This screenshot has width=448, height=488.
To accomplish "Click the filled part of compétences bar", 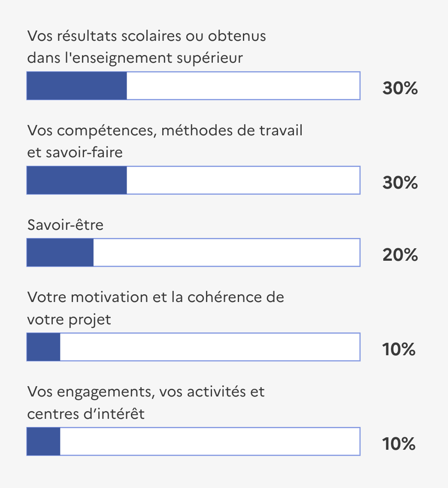I will pos(77,180).
